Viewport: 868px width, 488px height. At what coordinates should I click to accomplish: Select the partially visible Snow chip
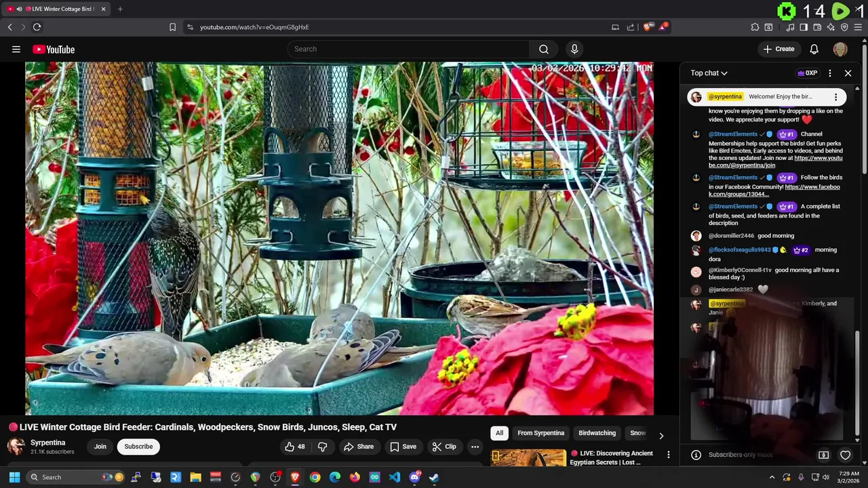637,433
